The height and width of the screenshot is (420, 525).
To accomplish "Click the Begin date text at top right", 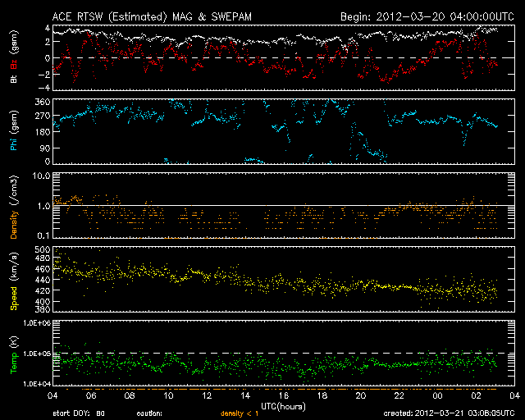I will [x=426, y=16].
